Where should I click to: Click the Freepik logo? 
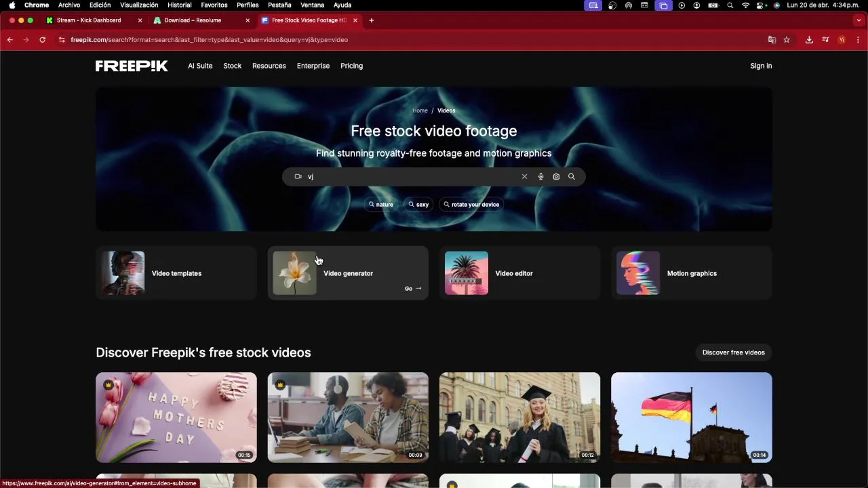click(x=132, y=66)
